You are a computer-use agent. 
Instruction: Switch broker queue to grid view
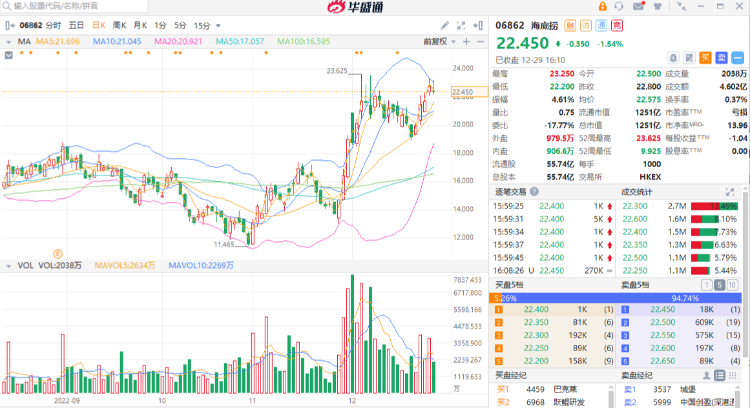[732, 375]
